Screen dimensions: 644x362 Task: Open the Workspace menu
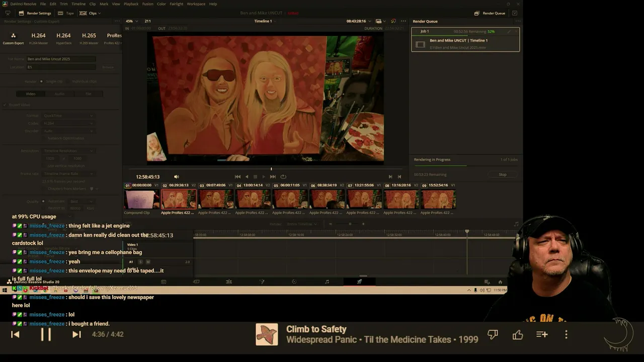pyautogui.click(x=196, y=4)
